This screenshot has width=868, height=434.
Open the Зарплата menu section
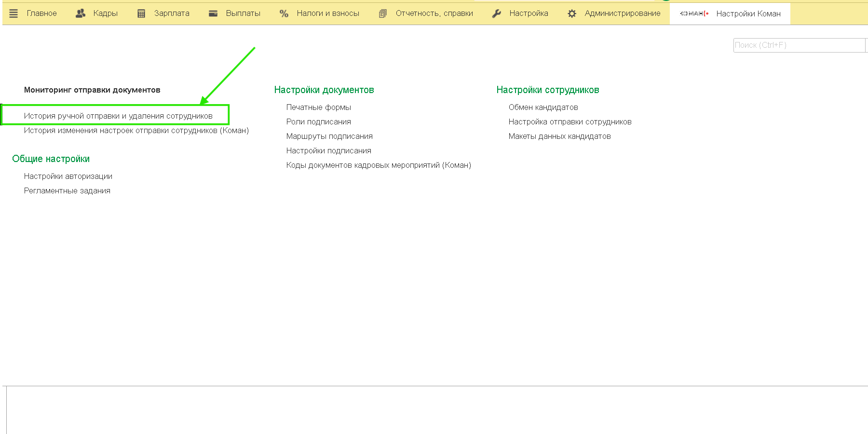click(x=172, y=14)
